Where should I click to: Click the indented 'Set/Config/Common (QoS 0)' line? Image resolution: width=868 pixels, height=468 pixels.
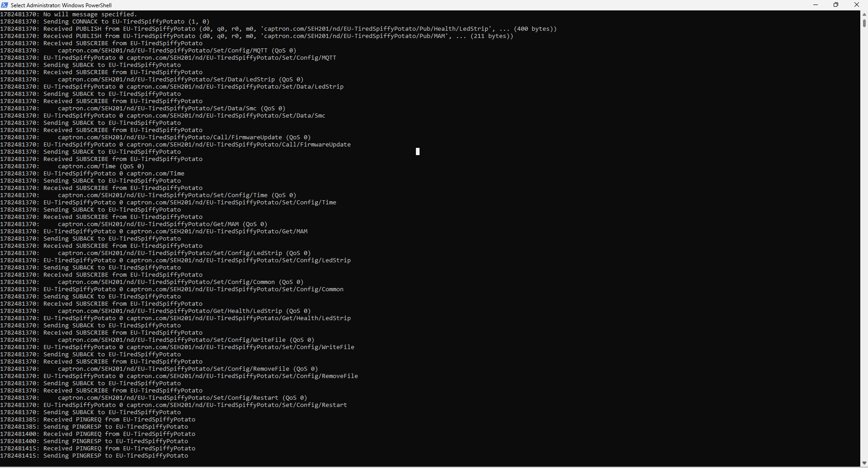coord(152,282)
